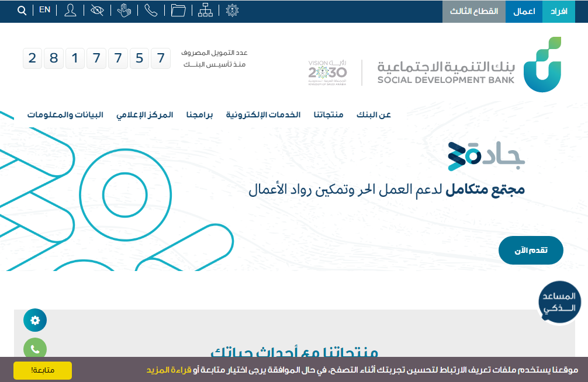Open the المساعد الذكي smart assistant bubble
This screenshot has height=382, width=588.
(559, 302)
